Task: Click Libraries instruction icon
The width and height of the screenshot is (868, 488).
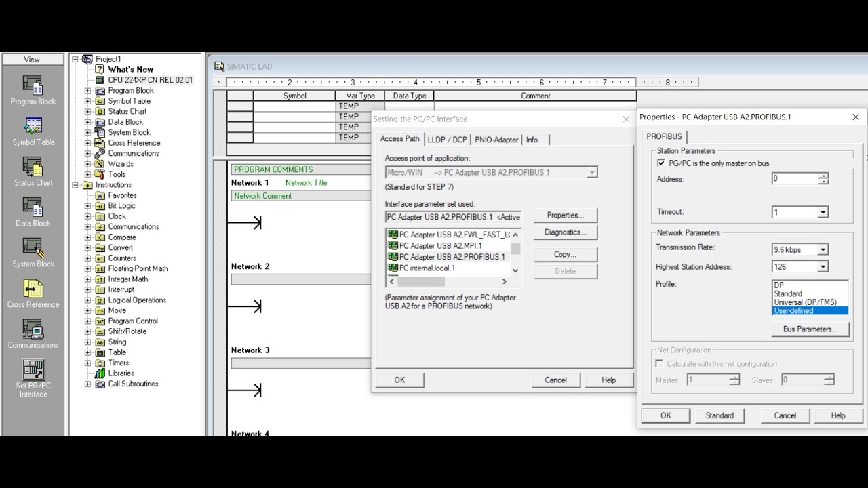Action: coord(100,373)
